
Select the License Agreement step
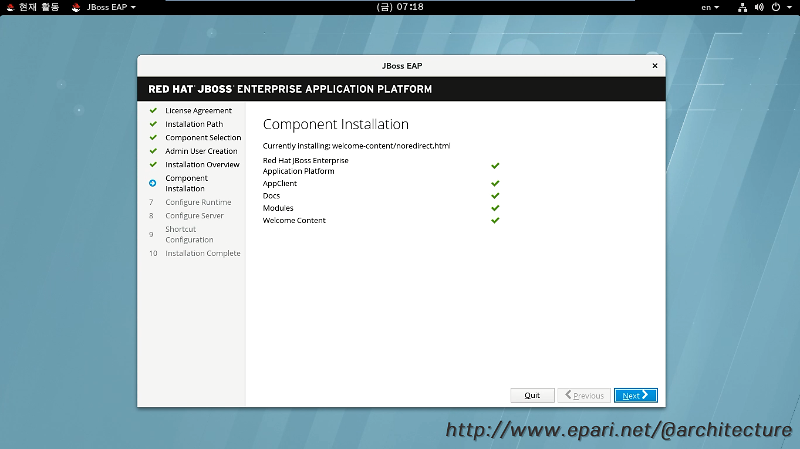(198, 111)
